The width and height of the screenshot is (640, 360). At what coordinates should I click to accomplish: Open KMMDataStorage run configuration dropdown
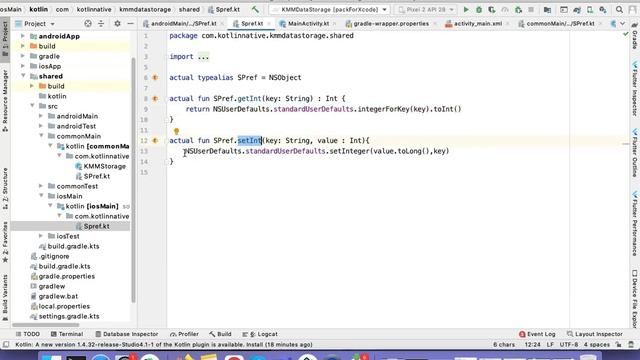330,9
